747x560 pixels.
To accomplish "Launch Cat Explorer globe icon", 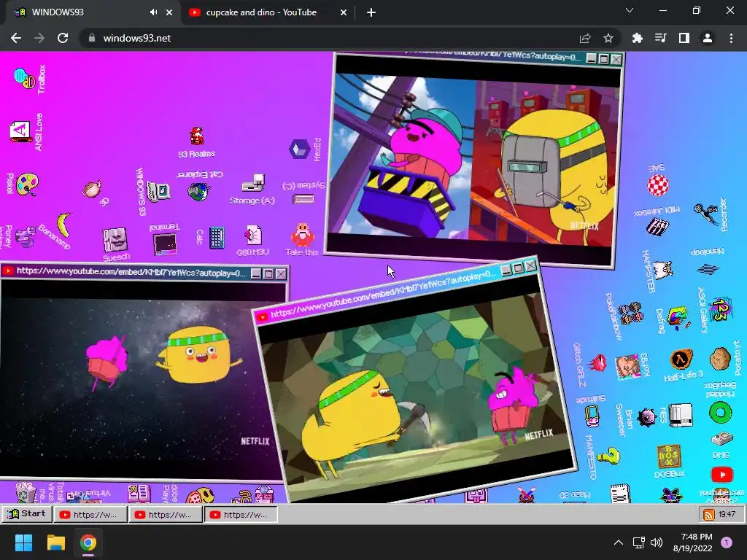I will point(198,192).
